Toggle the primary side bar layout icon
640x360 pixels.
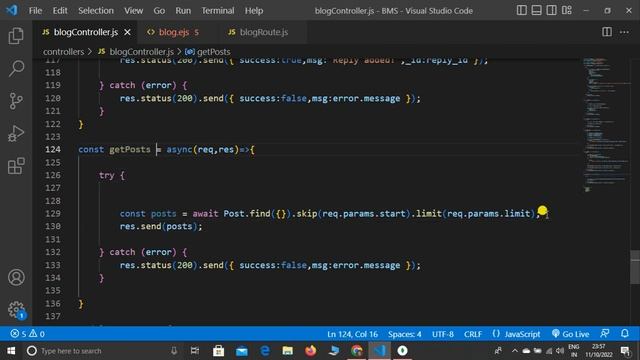click(x=522, y=10)
